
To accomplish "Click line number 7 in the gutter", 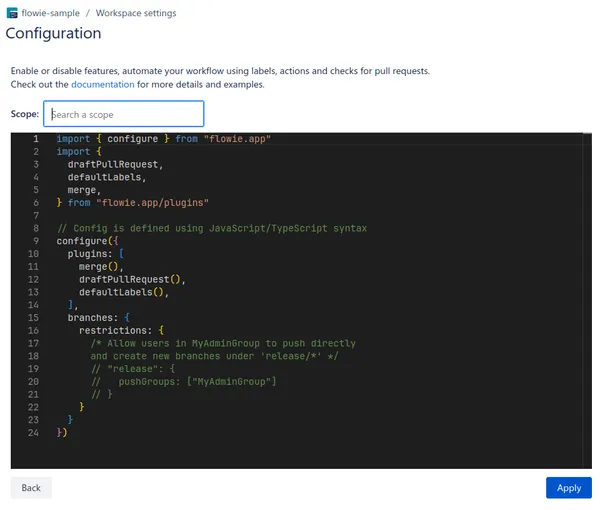I will (36, 215).
